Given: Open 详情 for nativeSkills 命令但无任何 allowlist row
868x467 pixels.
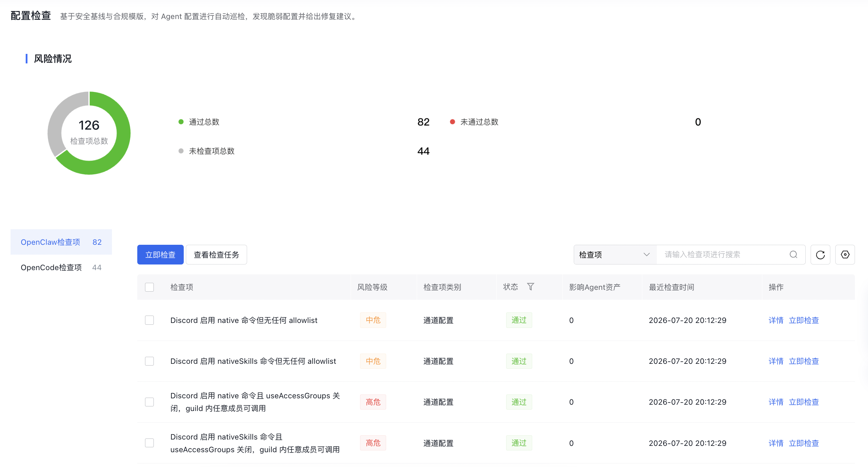Looking at the screenshot, I should 776,361.
